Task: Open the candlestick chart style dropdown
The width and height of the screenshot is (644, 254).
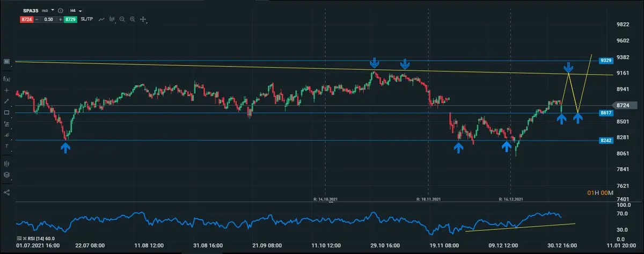Action: pos(112,19)
